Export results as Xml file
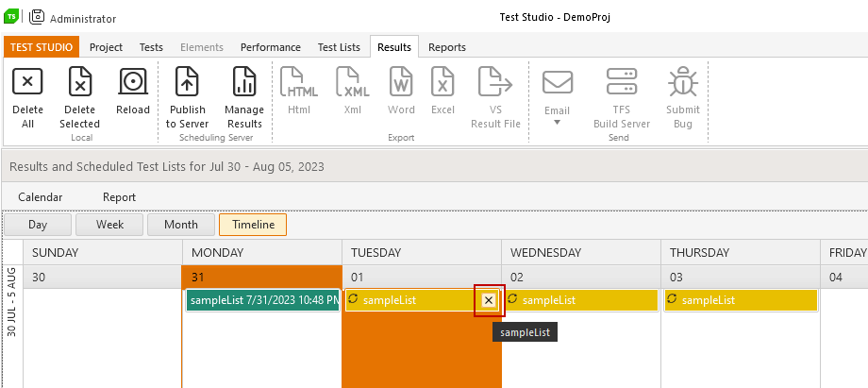The width and height of the screenshot is (868, 388). [x=353, y=92]
